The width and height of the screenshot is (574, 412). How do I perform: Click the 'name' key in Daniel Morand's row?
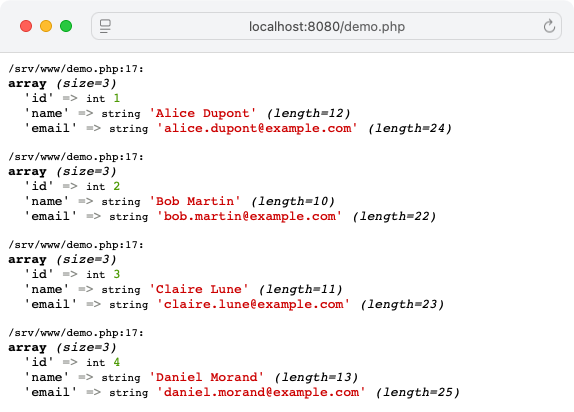[47, 377]
